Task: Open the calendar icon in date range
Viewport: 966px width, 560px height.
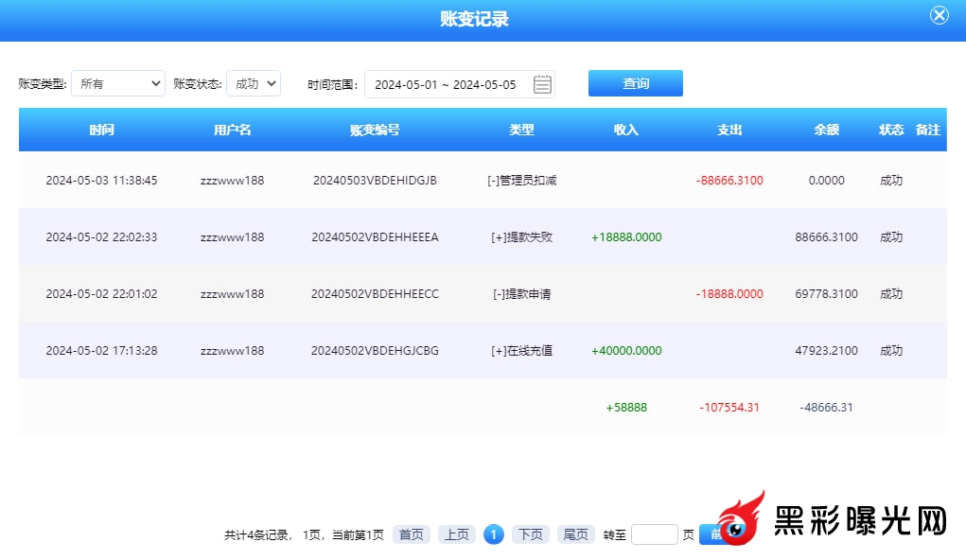Action: coord(542,84)
